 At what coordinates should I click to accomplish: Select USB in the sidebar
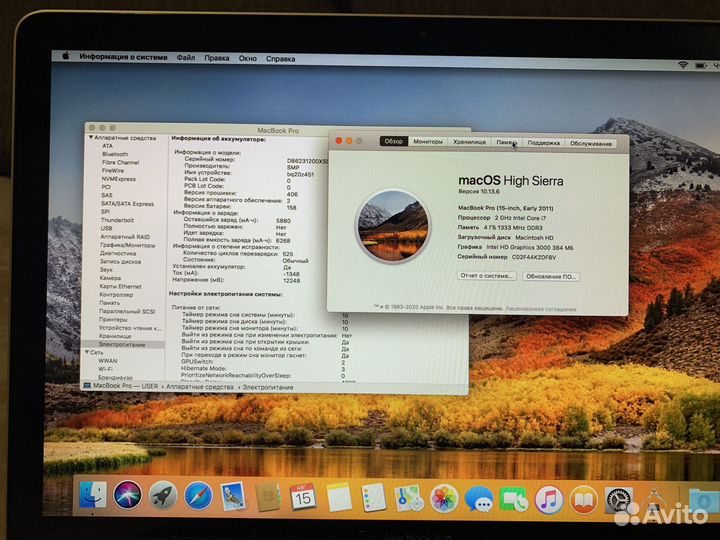(106, 228)
